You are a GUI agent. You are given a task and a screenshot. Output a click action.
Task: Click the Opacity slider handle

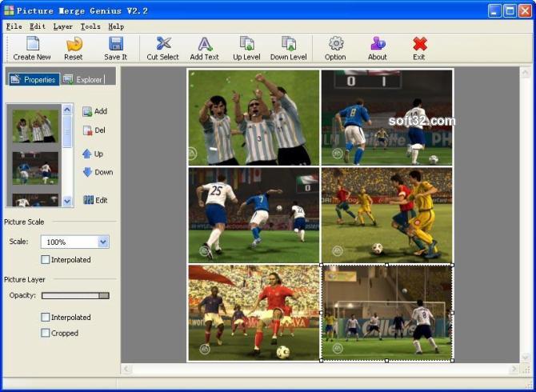pyautogui.click(x=104, y=296)
